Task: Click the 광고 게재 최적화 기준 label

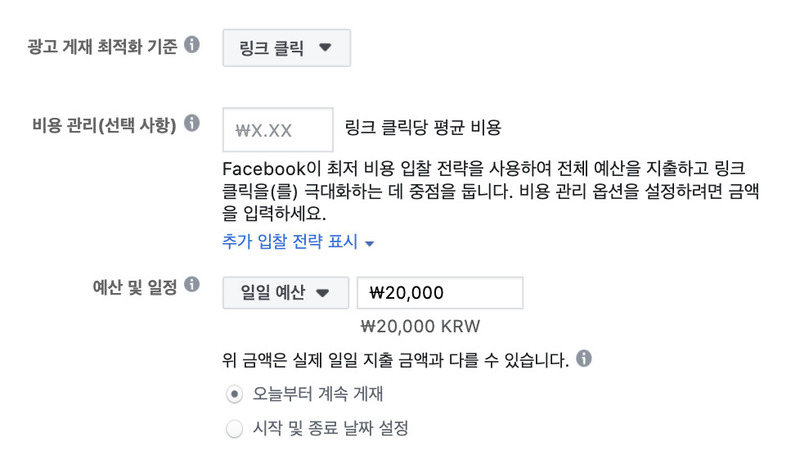Action: pyautogui.click(x=102, y=47)
